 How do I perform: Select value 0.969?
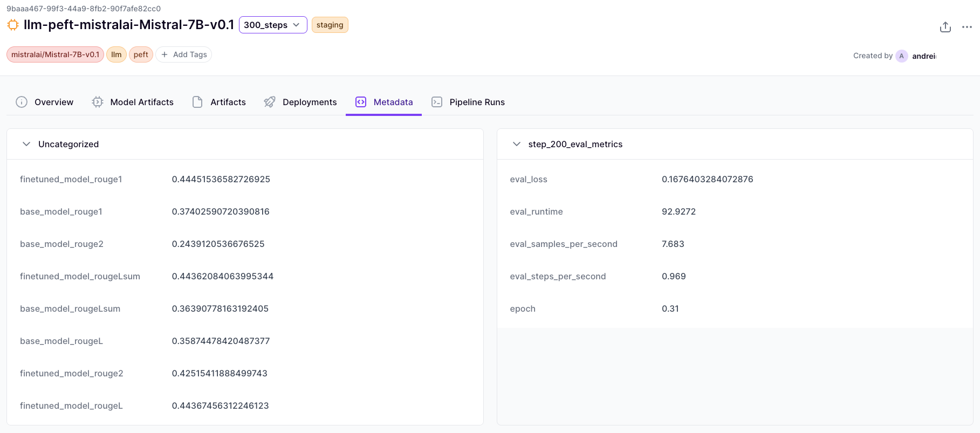pyautogui.click(x=674, y=276)
